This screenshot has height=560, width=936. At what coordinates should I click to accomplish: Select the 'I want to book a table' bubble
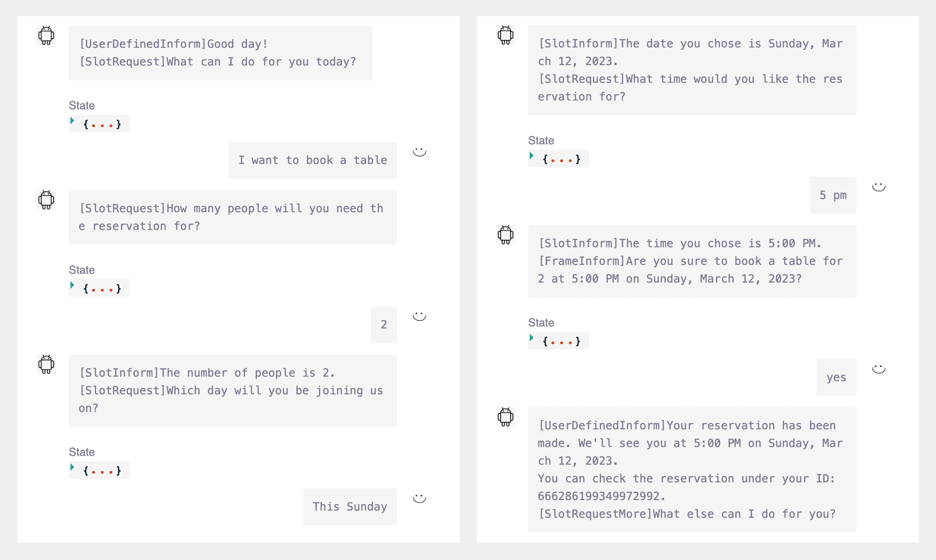(312, 160)
